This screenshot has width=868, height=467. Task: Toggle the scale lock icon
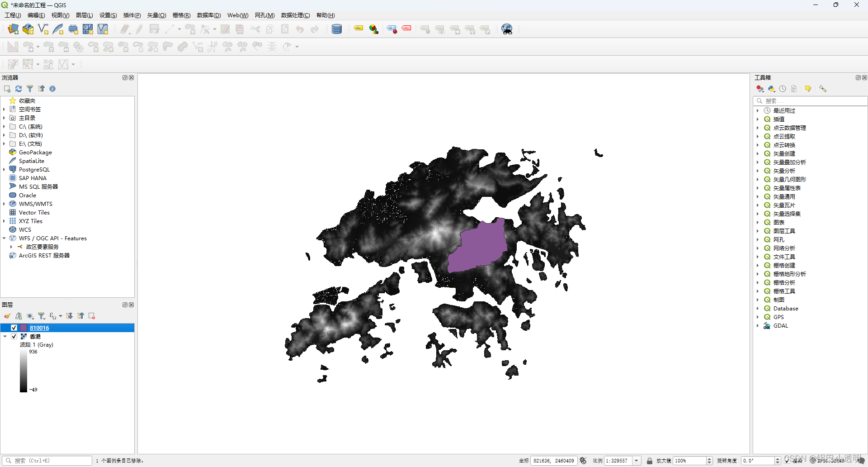pyautogui.click(x=650, y=461)
